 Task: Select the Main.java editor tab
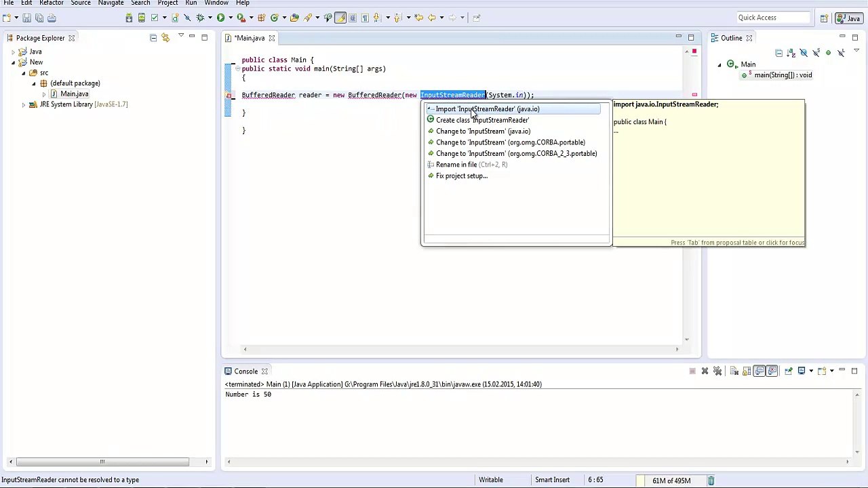pos(250,38)
